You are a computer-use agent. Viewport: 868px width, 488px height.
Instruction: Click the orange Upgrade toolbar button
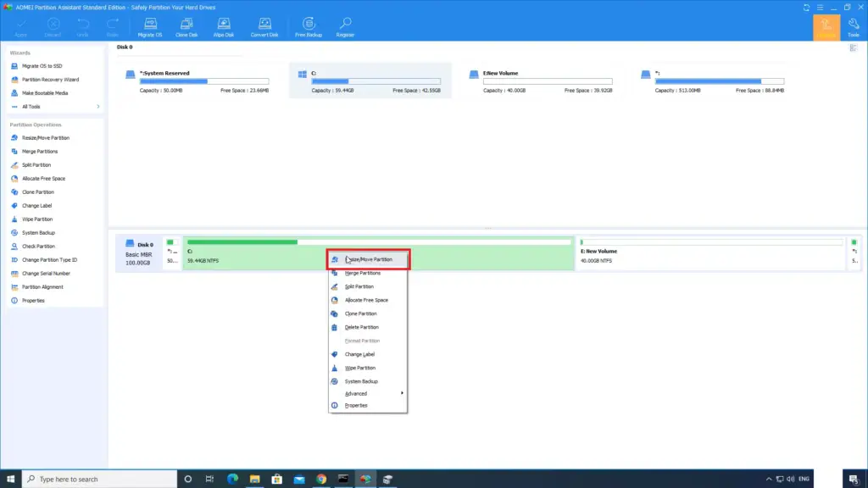point(826,27)
